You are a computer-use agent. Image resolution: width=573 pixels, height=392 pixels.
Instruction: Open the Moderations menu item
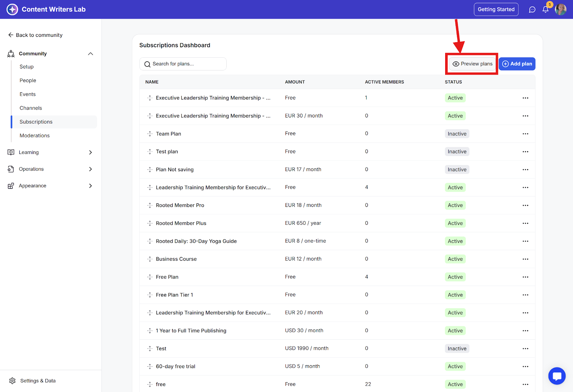click(35, 136)
